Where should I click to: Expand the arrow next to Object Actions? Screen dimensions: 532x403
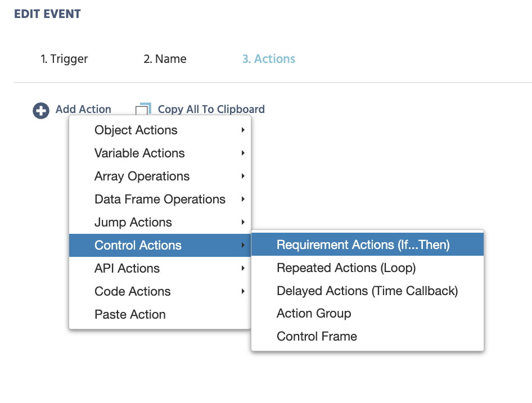coord(243,130)
